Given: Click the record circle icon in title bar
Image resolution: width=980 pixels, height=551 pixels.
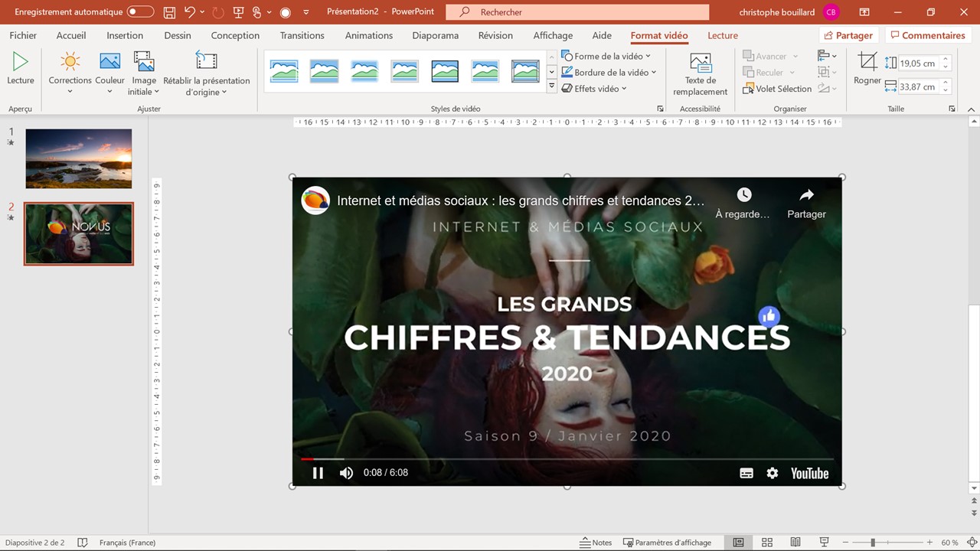Looking at the screenshot, I should point(286,12).
